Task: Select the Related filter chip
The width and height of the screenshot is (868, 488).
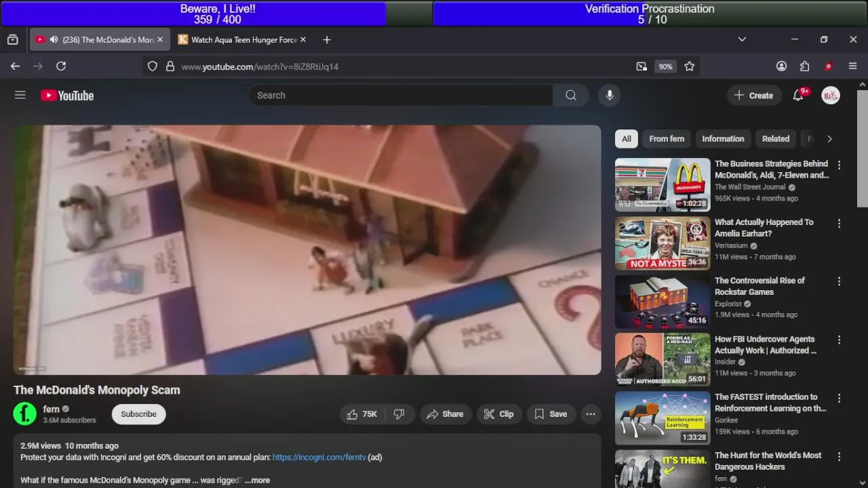Action: pyautogui.click(x=776, y=139)
